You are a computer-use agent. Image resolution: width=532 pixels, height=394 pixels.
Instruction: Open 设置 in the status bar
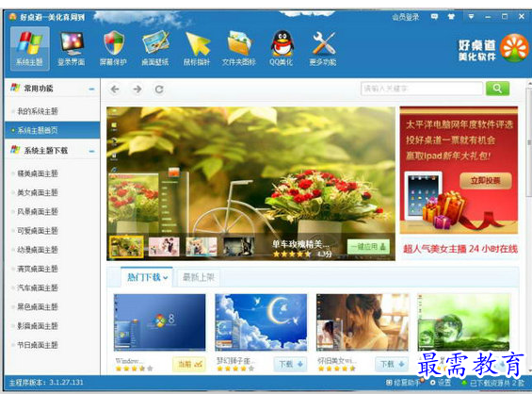[441, 383]
